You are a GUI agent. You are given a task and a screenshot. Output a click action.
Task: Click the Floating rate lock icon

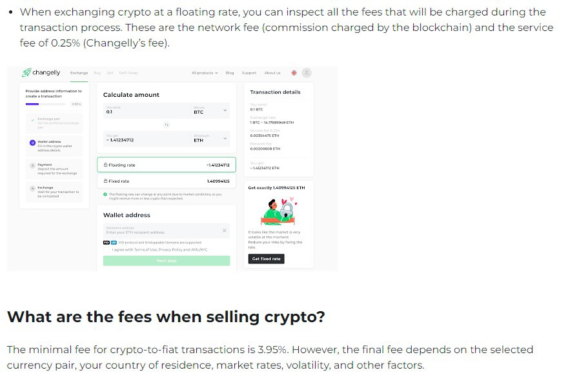point(105,165)
